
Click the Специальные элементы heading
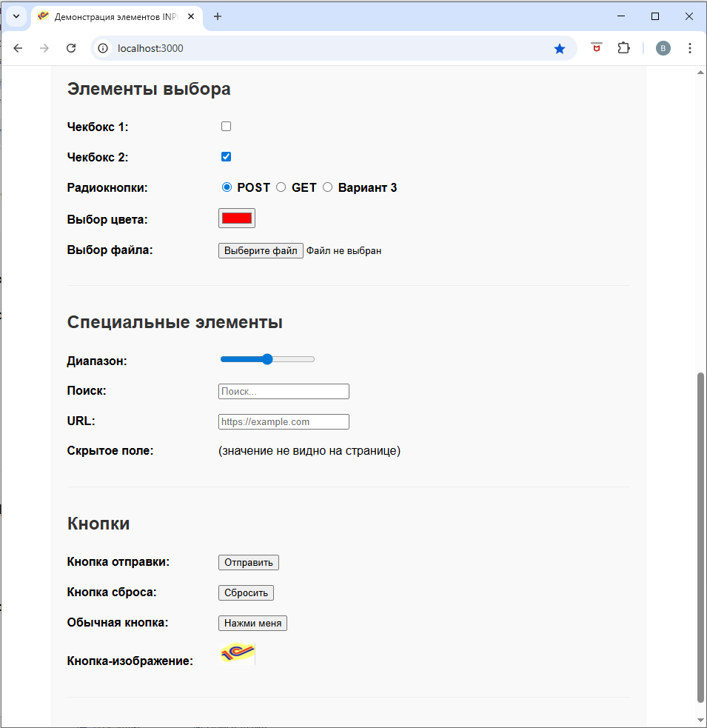coord(175,321)
